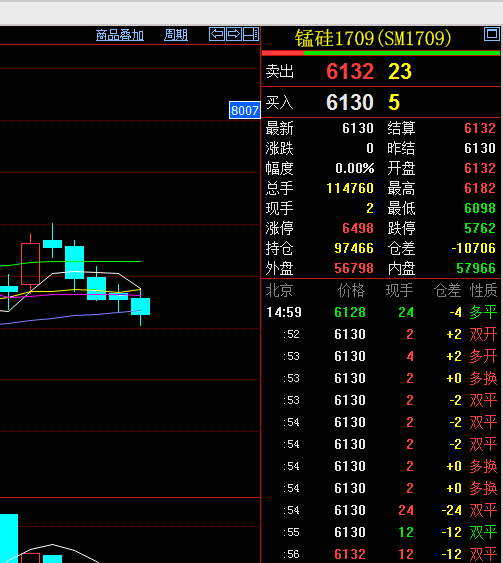Click the last cyan candlestick on chart

click(x=140, y=306)
